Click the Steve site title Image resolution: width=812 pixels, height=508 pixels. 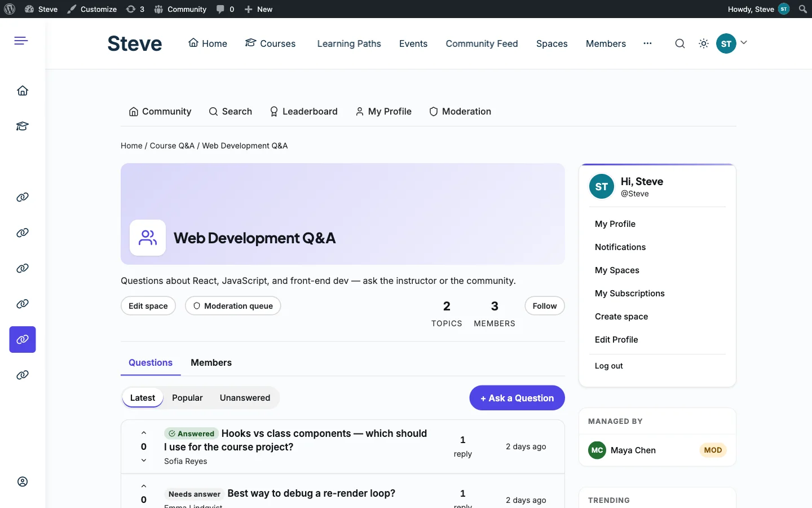coord(135,43)
